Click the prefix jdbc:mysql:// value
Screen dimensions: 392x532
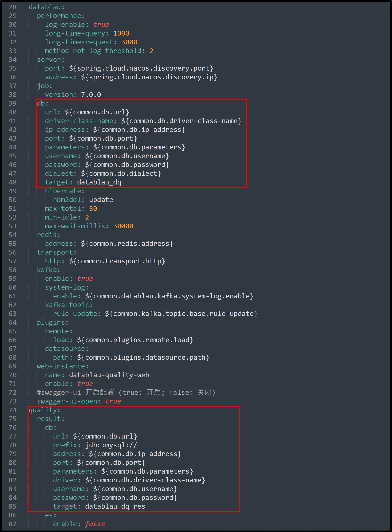click(111, 445)
